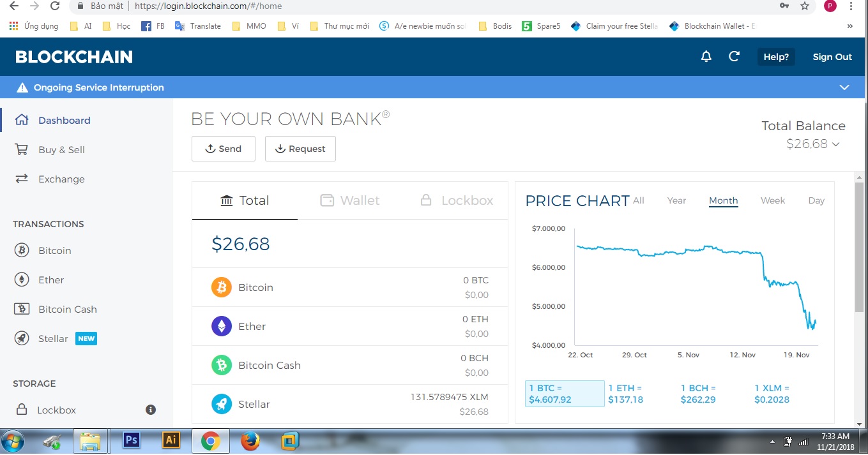868x455 pixels.
Task: Open the Ứng dụng apps shortcut in the bookmarks bar
Action: pos(34,26)
